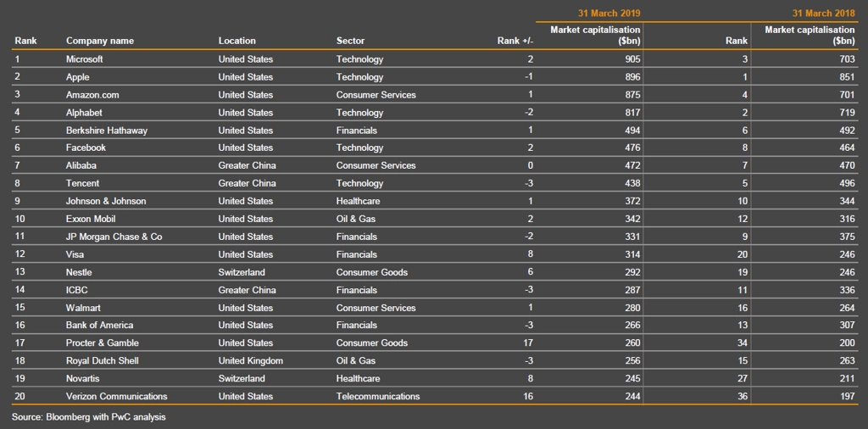Select Consumer Services in Walmart row
This screenshot has width=868, height=429.
376,308
